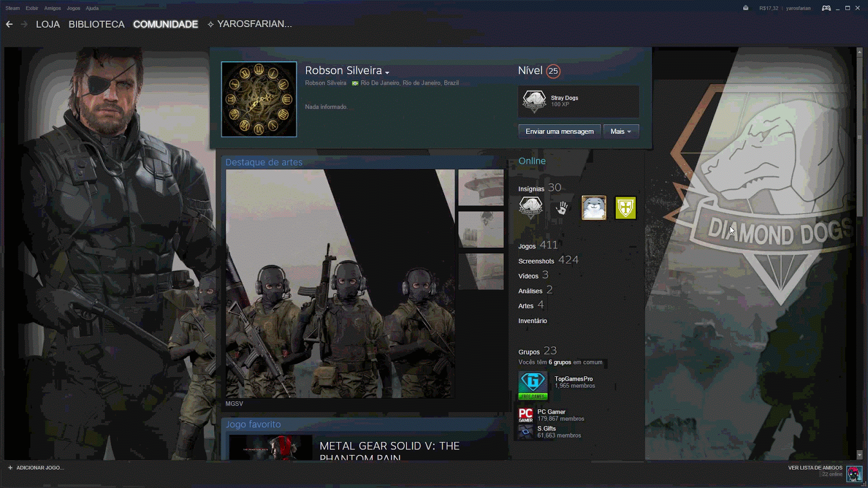Go back with the left arrow
Screen dimensions: 868x488
click(9, 24)
